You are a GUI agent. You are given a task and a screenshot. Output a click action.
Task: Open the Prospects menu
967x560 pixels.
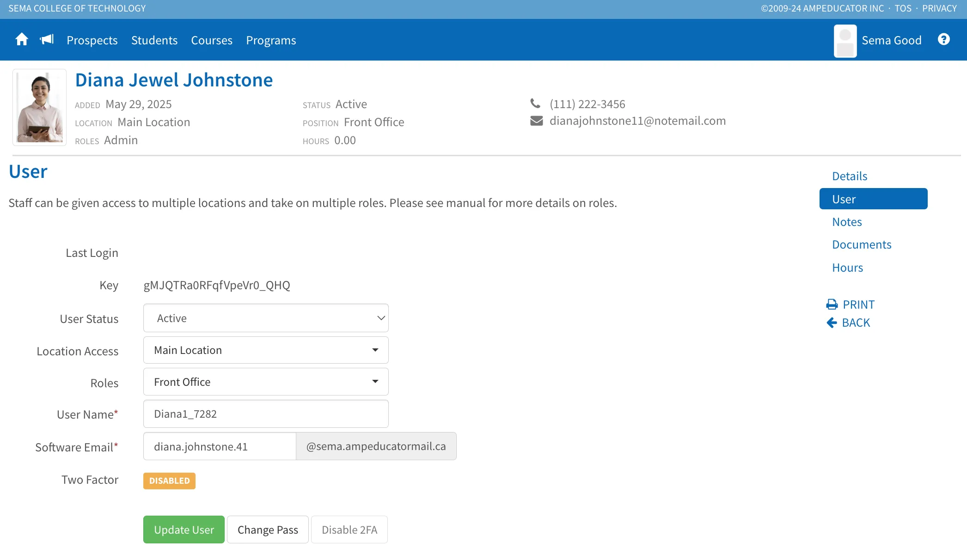click(x=92, y=40)
